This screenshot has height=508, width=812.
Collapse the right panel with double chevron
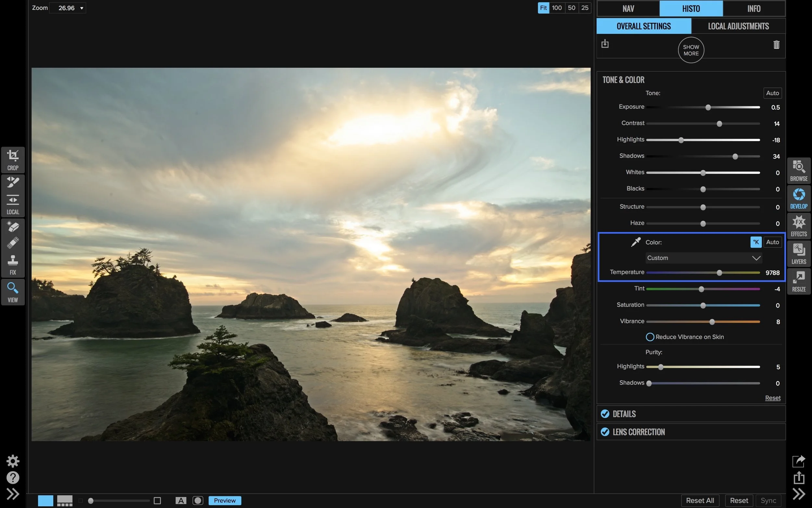coord(799,494)
